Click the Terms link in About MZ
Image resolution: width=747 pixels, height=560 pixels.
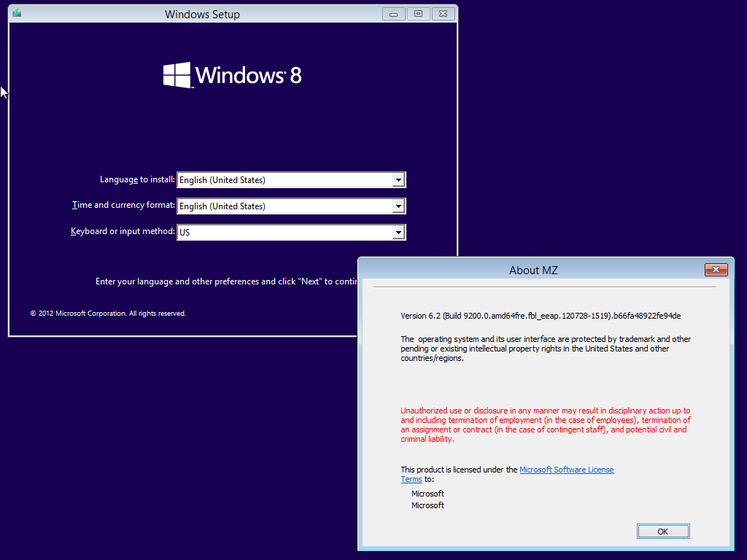(411, 480)
